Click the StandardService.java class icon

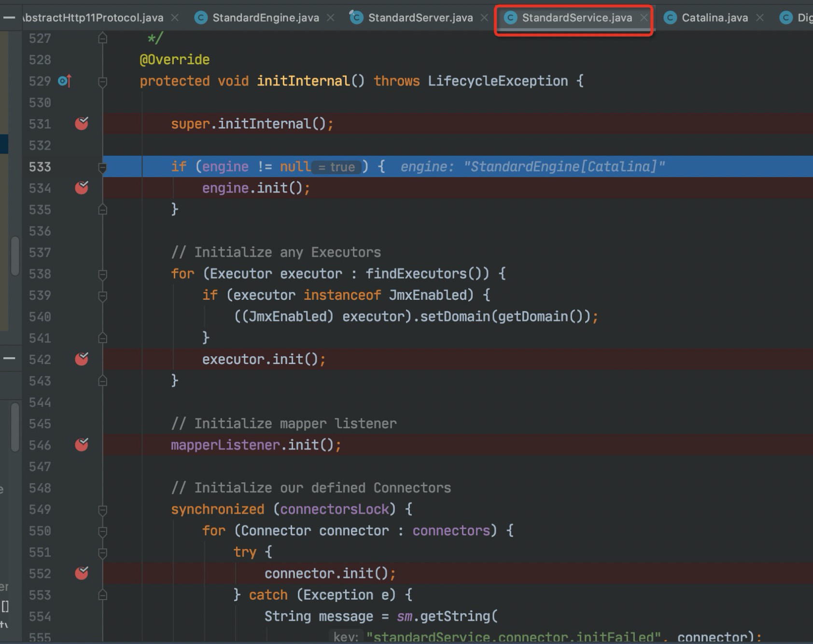pos(510,18)
